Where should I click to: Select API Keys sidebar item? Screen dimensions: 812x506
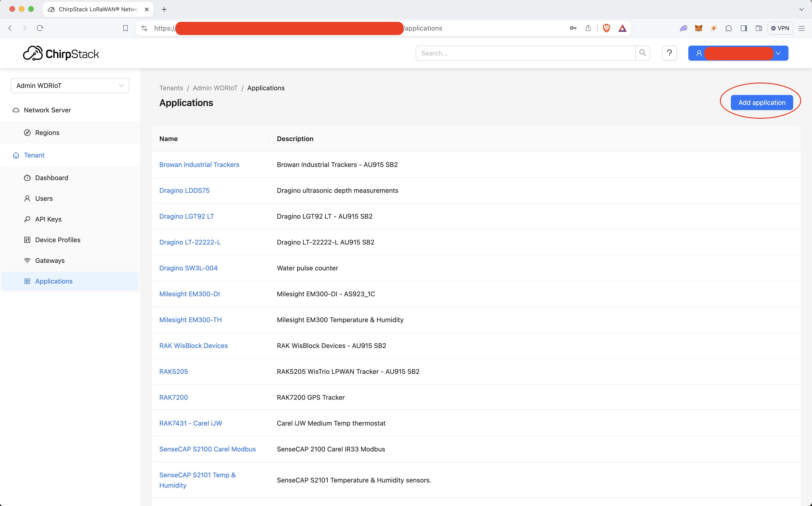(48, 219)
